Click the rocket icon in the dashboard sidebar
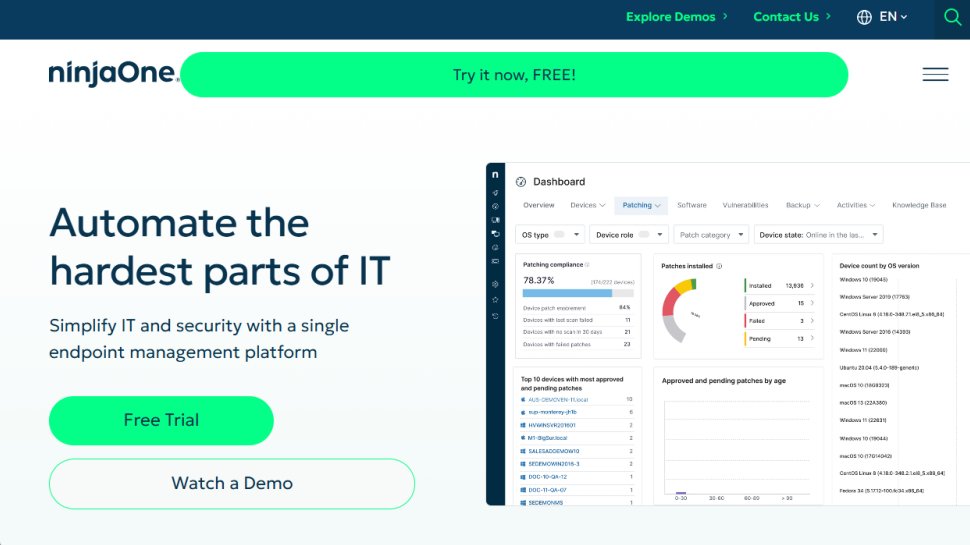970x545 pixels. [495, 193]
